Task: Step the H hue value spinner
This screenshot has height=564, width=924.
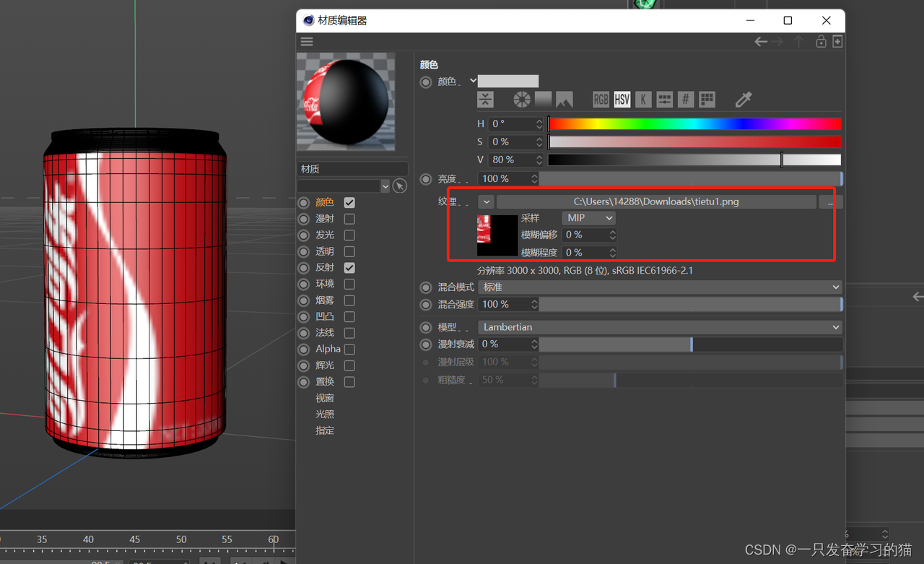Action: point(539,124)
